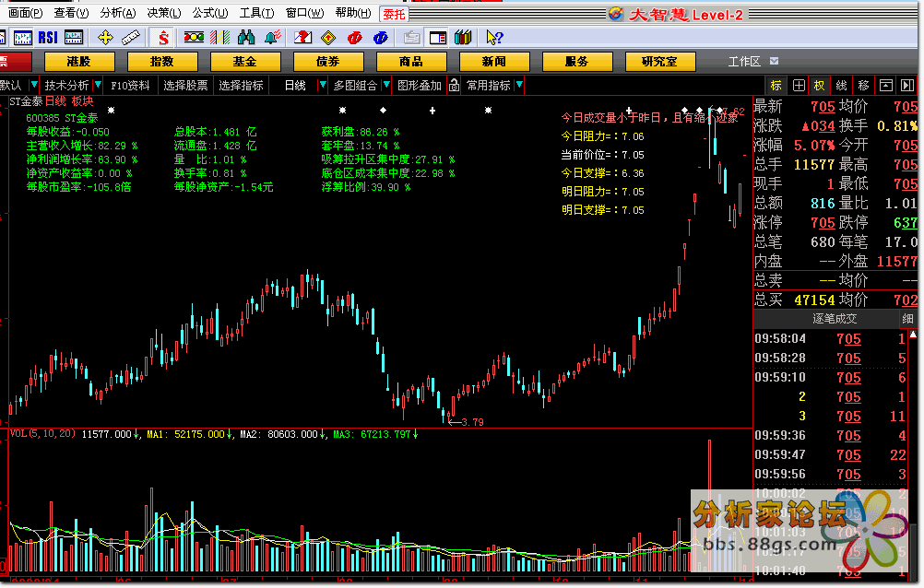Open the 画面(P) menu
The image size is (924, 588).
(x=25, y=13)
